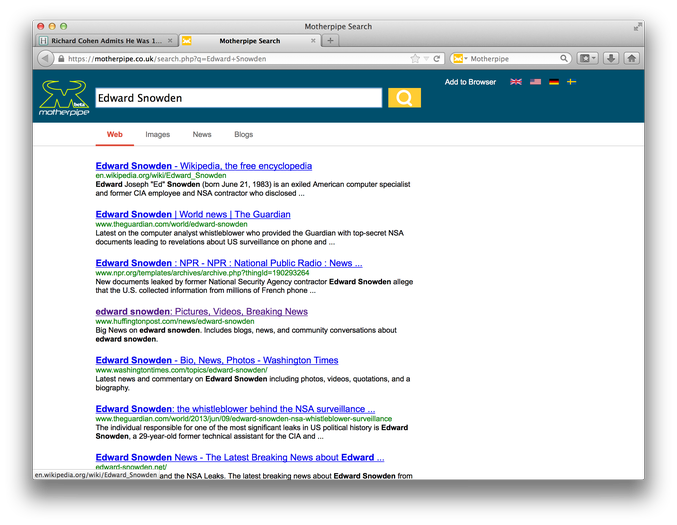677x525 pixels.
Task: Click the bookmark star in address bar
Action: (415, 58)
